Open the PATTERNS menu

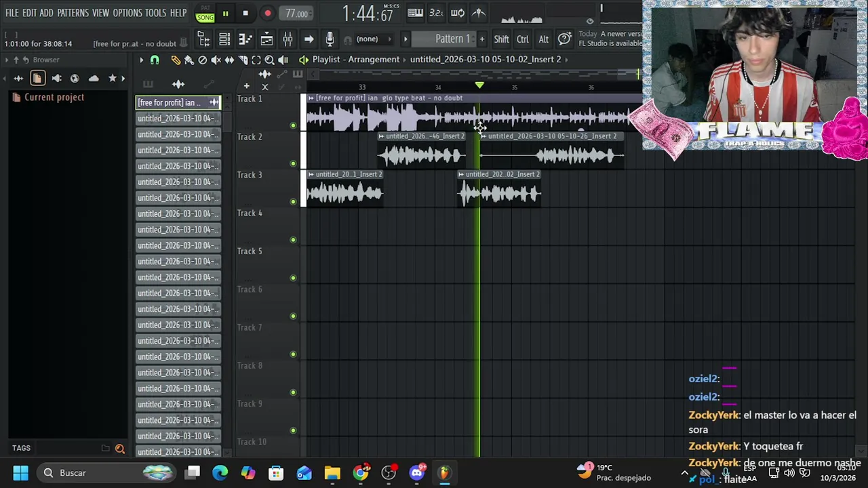tap(73, 13)
